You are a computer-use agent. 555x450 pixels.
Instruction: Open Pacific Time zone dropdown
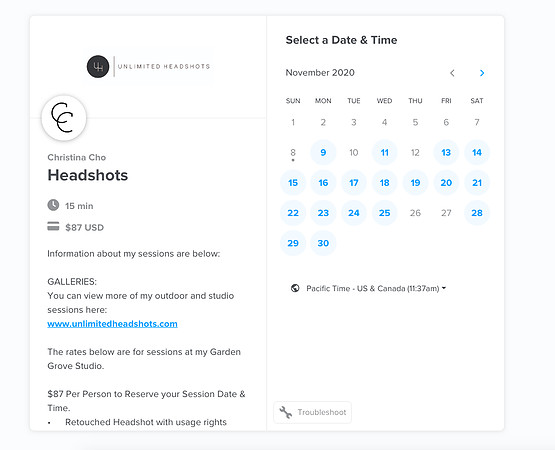coord(376,289)
